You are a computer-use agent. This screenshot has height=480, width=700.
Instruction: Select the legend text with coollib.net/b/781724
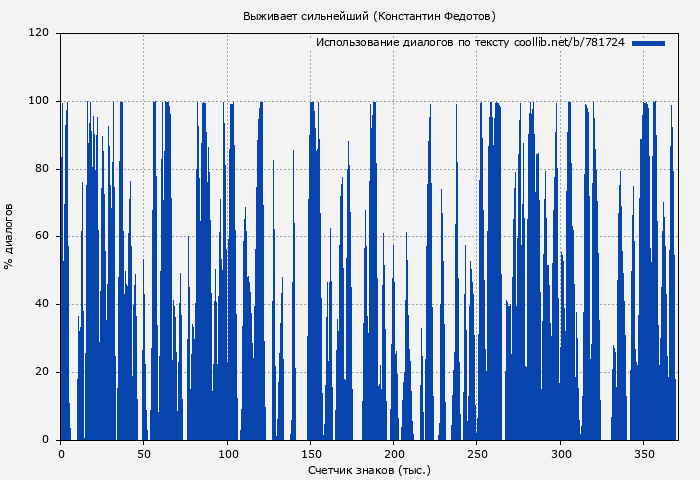(470, 43)
